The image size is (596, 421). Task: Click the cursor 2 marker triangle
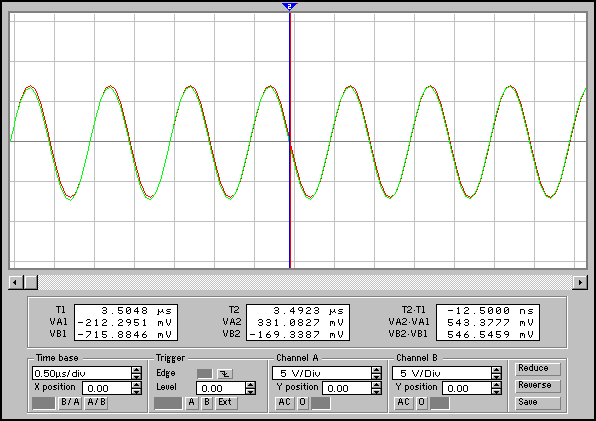(x=290, y=7)
